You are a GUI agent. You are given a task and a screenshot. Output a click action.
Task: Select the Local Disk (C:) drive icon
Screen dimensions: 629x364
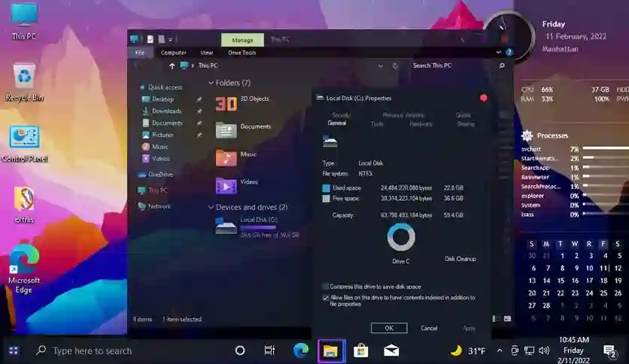tap(226, 226)
